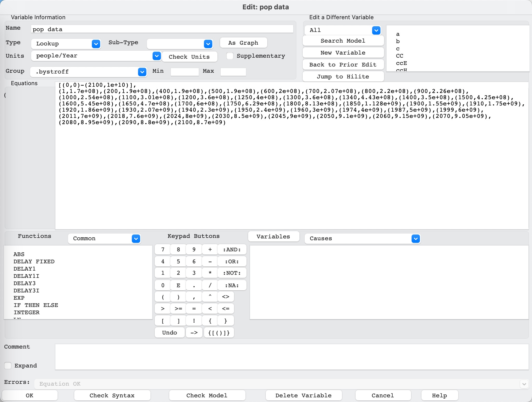Click Back to Prior Edit button
532x402 pixels.
pos(343,65)
